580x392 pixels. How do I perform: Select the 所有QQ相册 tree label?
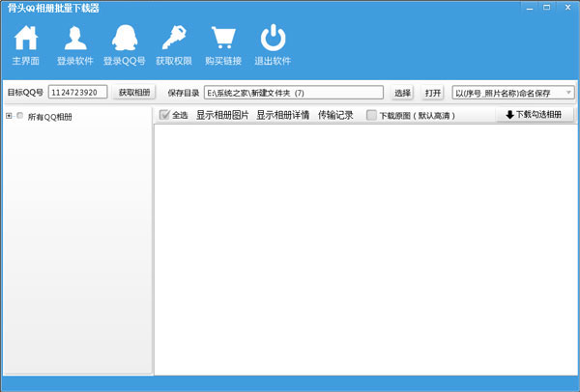pyautogui.click(x=49, y=117)
